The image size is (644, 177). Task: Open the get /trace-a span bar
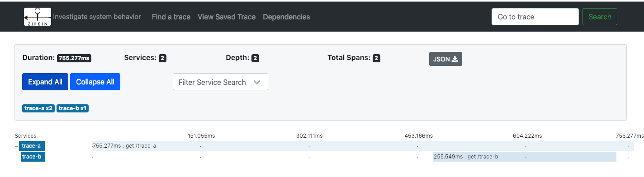click(x=363, y=146)
